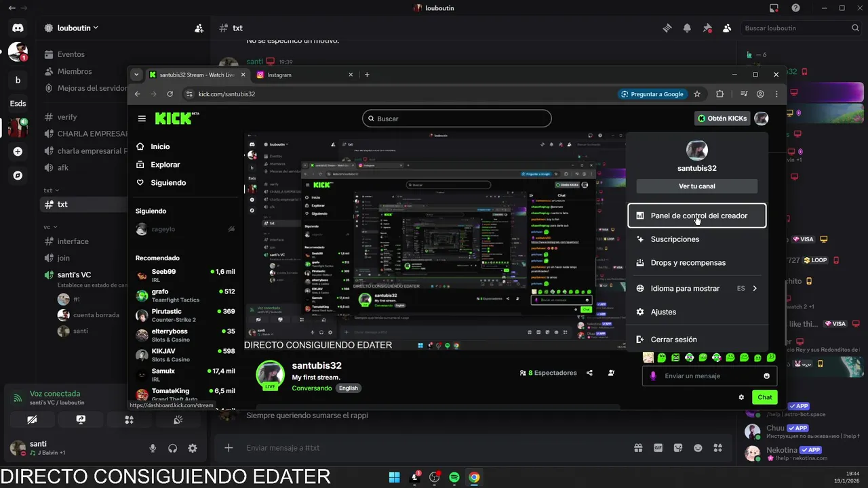Open Discord GIF picker

(x=658, y=448)
